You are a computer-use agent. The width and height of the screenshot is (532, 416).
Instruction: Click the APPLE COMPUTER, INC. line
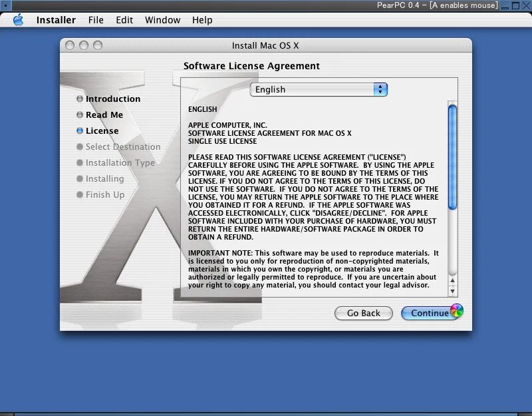point(227,125)
